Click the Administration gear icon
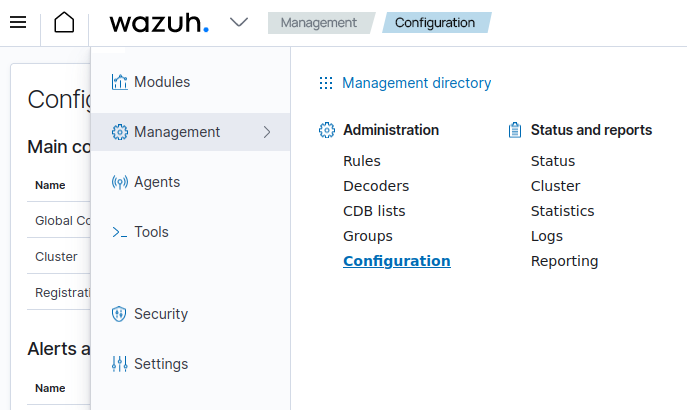 point(327,130)
